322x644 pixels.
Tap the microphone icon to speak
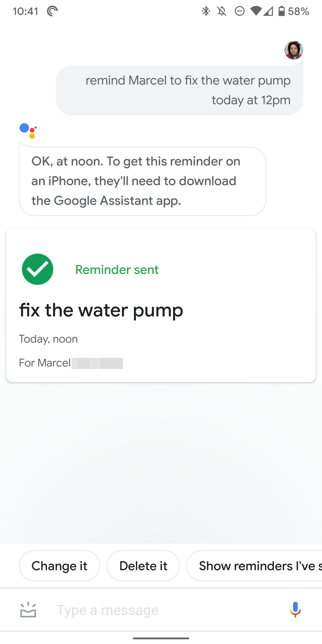(x=295, y=609)
